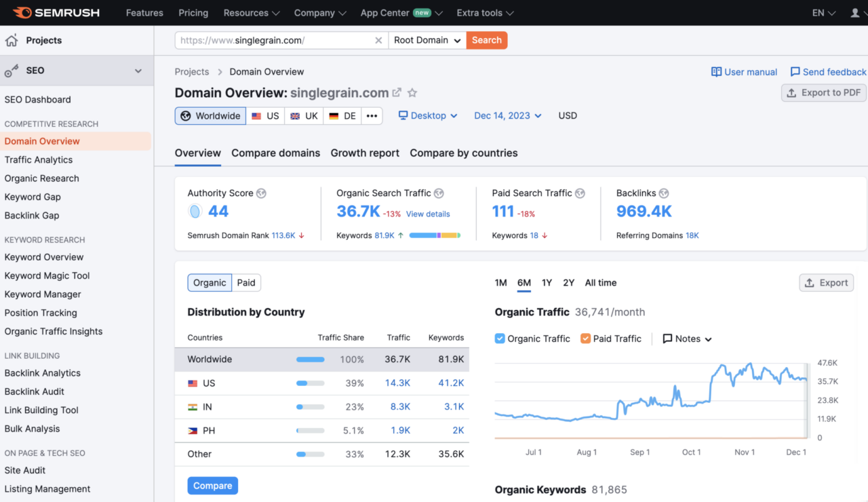The image size is (868, 502).
Task: Click the blue Compare button
Action: pos(213,486)
